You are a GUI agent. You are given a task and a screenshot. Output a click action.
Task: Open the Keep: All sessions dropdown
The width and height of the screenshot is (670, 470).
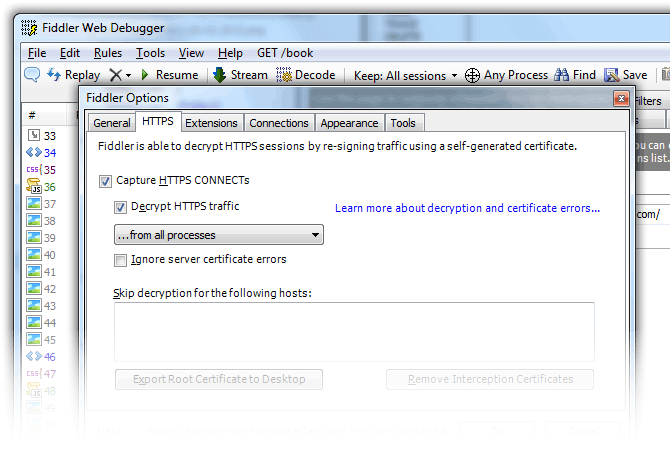click(406, 76)
